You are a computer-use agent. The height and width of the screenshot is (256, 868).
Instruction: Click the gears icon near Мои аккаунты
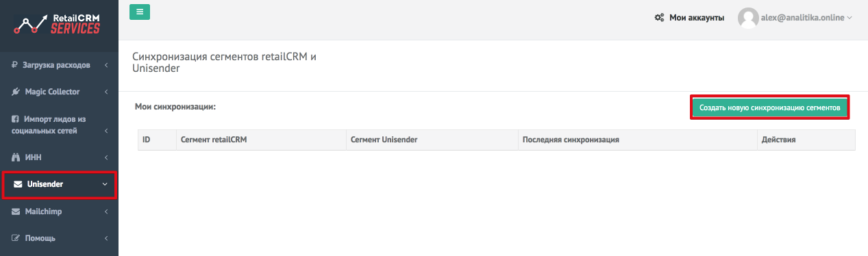pyautogui.click(x=660, y=18)
